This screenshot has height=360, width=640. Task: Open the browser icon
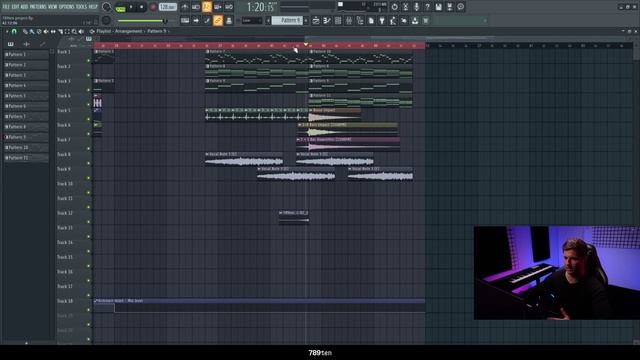tap(360, 20)
